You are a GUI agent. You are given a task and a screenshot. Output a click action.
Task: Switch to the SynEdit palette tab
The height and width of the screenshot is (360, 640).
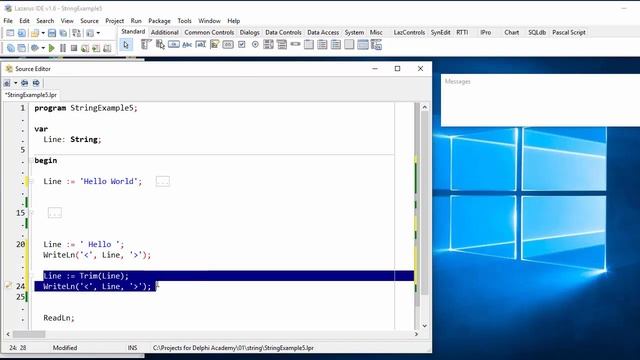(x=440, y=32)
